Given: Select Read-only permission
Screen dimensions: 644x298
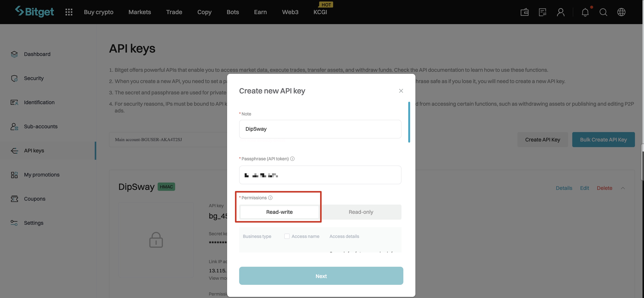Looking at the screenshot, I should (361, 212).
